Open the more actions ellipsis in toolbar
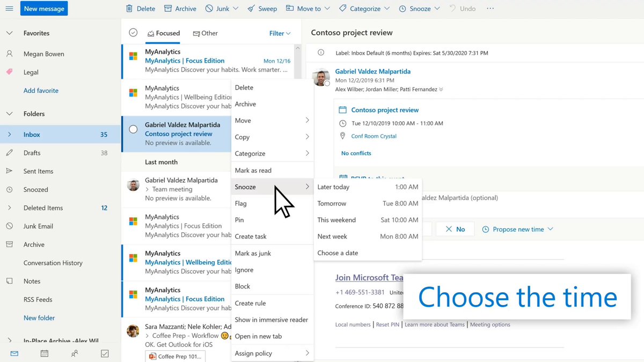 (x=490, y=9)
